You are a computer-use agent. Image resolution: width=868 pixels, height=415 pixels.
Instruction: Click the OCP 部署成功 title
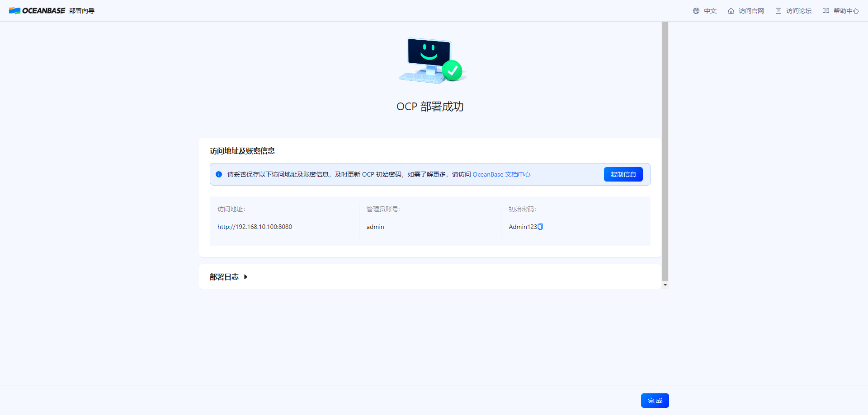(430, 107)
